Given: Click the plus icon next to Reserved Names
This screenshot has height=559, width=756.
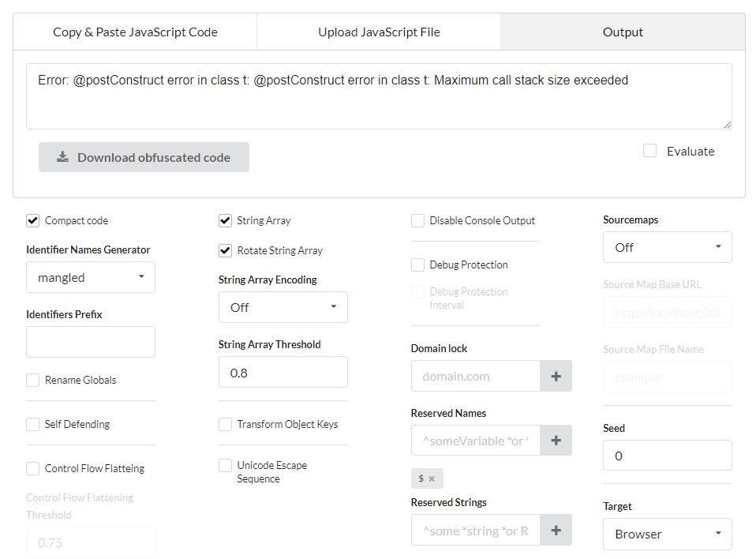Looking at the screenshot, I should (x=556, y=441).
